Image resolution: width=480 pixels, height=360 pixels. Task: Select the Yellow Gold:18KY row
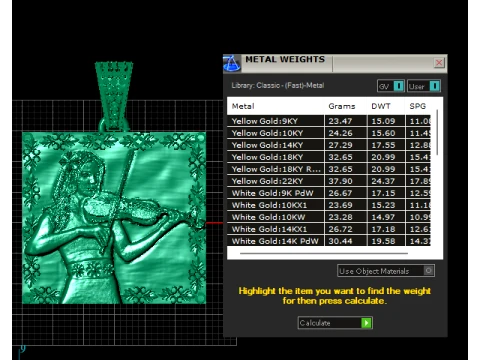pyautogui.click(x=329, y=157)
